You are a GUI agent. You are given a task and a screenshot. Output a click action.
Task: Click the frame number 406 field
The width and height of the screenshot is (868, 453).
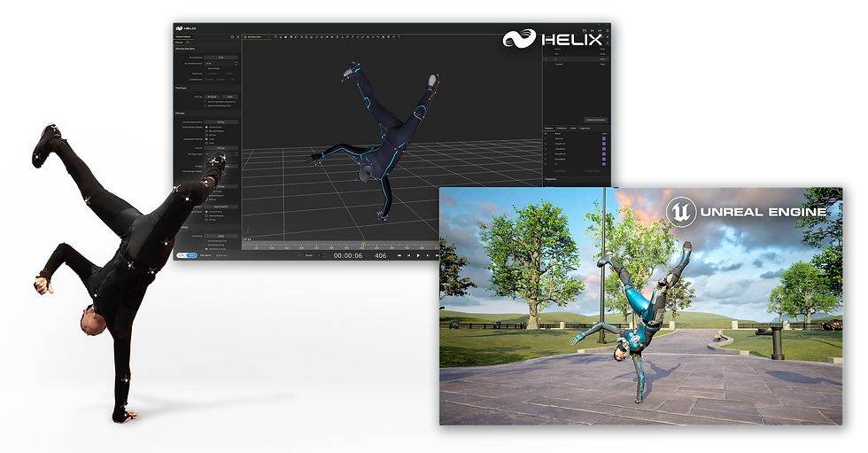pyautogui.click(x=380, y=255)
